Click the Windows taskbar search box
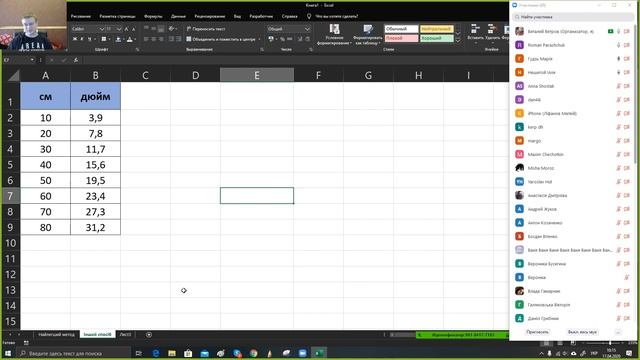This screenshot has width=640, height=360. coord(74,353)
